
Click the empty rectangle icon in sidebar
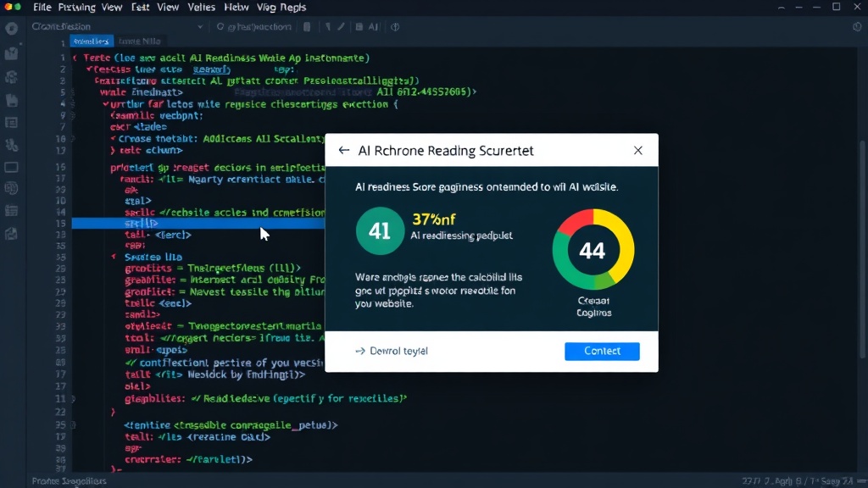pos(11,167)
